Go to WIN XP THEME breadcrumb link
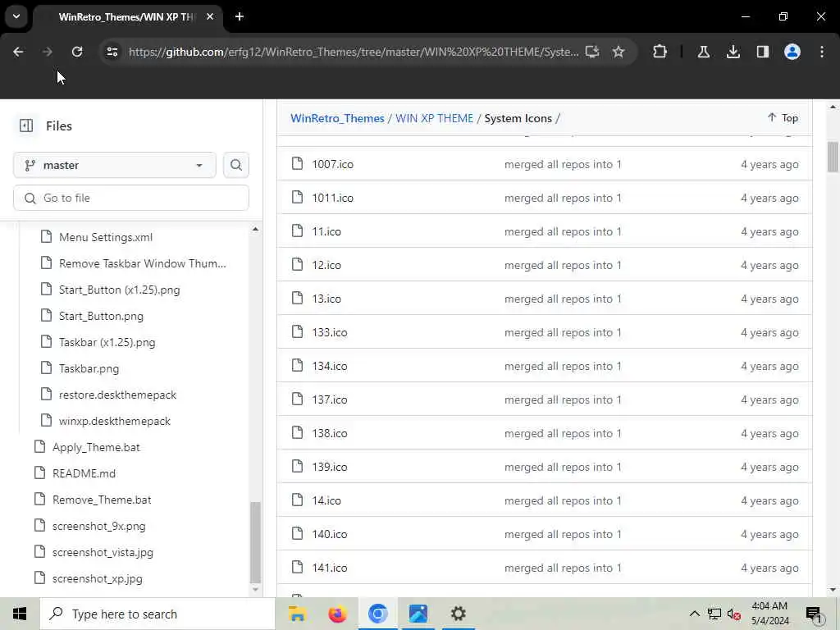This screenshot has width=840, height=630. click(435, 118)
